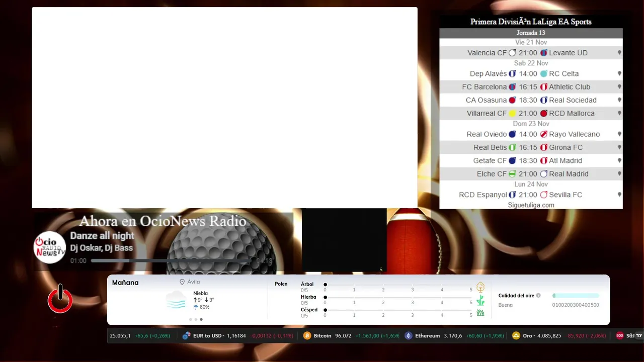Click the Árbol tree pollen icon
Screen dimensions: 644x362
(x=480, y=287)
